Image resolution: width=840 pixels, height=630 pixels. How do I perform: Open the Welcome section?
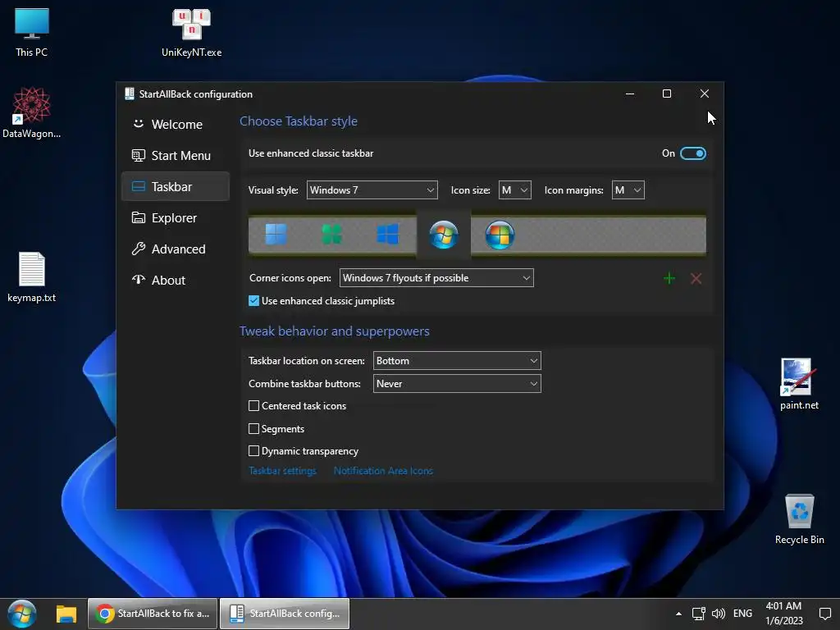pyautogui.click(x=176, y=125)
